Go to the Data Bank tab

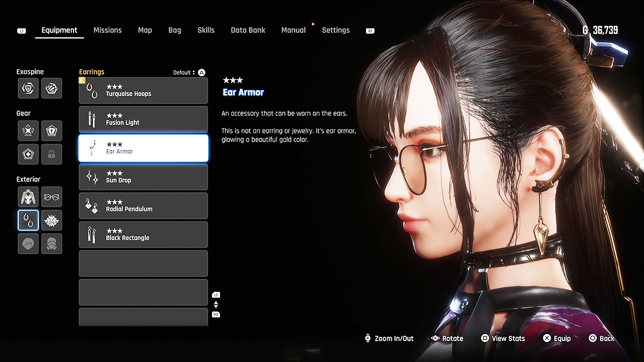[x=248, y=30]
